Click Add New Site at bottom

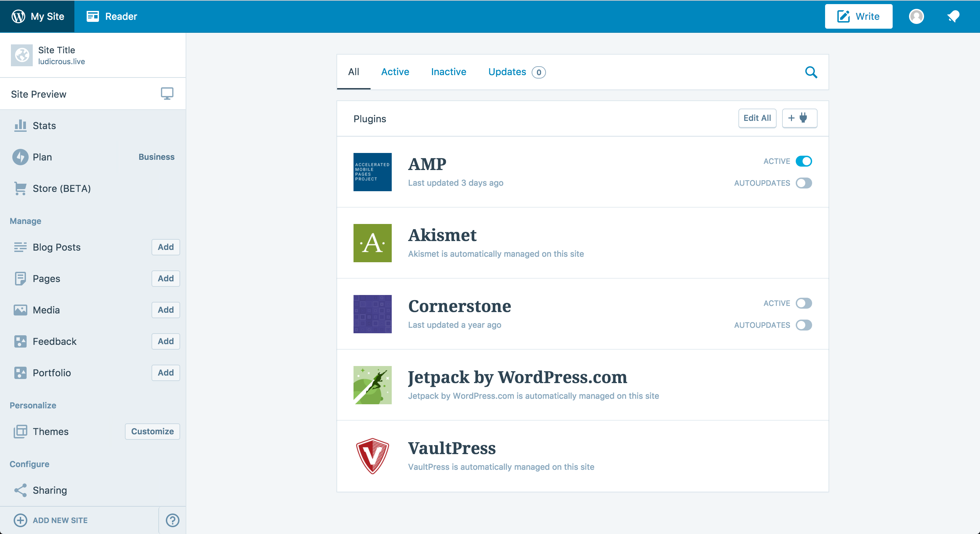(x=60, y=520)
